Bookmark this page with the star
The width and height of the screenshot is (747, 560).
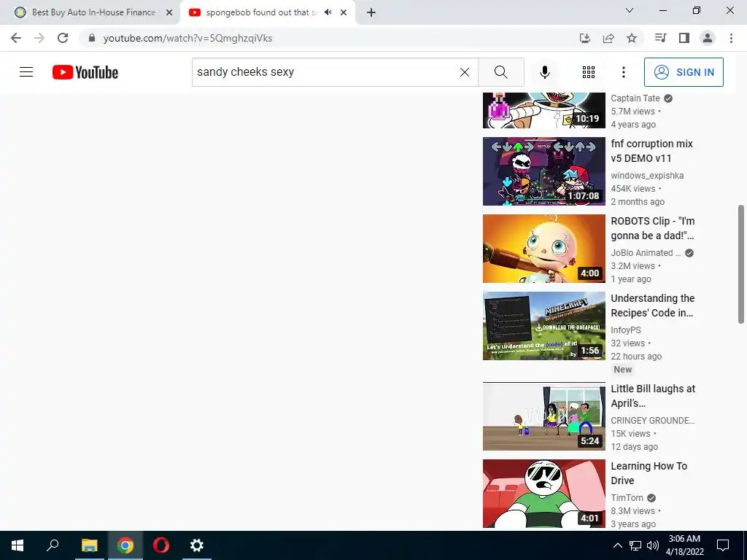pyautogui.click(x=632, y=38)
